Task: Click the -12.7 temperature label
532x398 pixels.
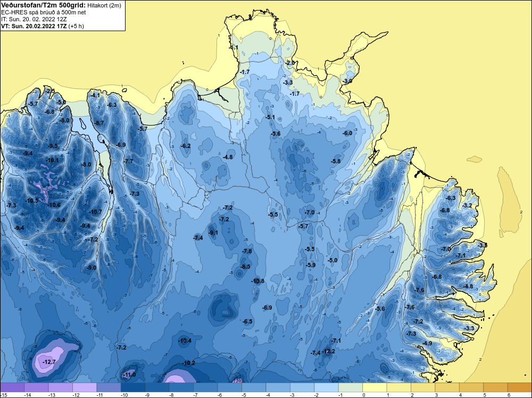Action: pyautogui.click(x=49, y=362)
